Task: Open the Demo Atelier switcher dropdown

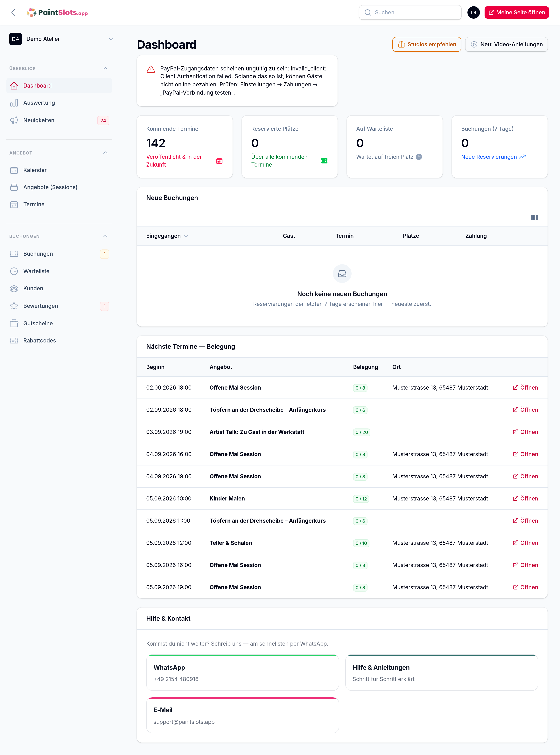Action: pos(61,39)
